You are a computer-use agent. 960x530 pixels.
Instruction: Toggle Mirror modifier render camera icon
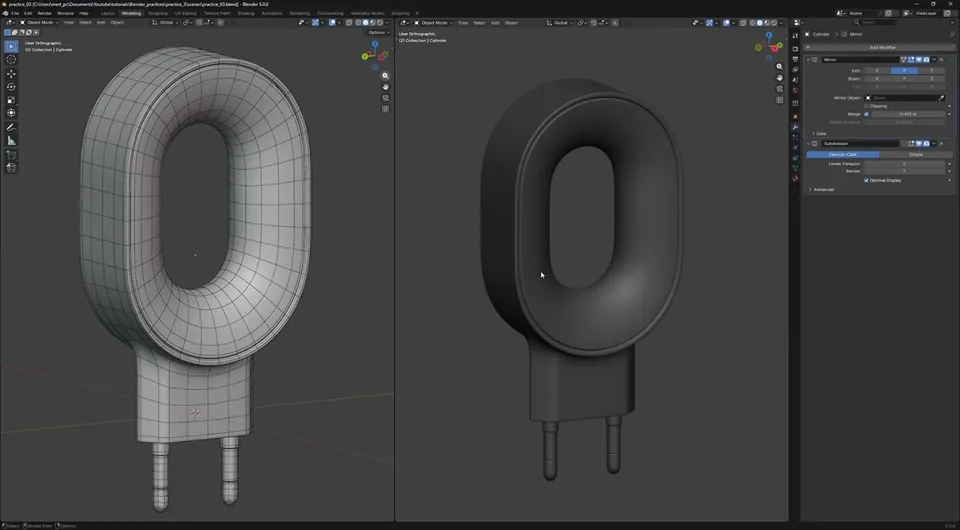pos(926,59)
